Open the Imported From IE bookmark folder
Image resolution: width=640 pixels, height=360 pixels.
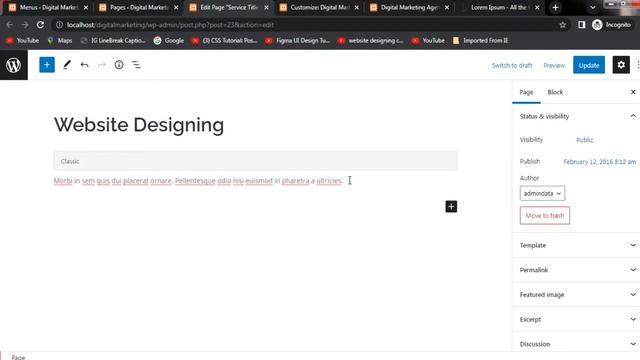click(480, 40)
